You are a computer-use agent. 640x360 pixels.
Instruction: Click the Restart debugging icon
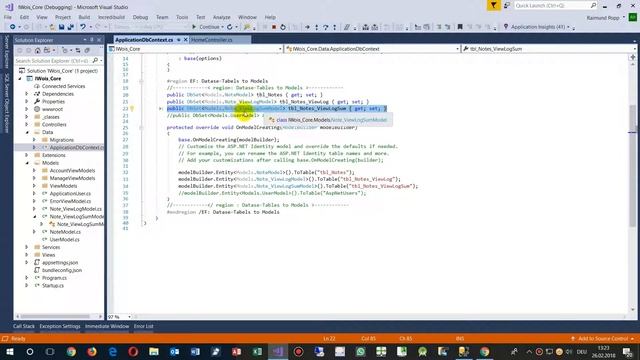(x=282, y=27)
